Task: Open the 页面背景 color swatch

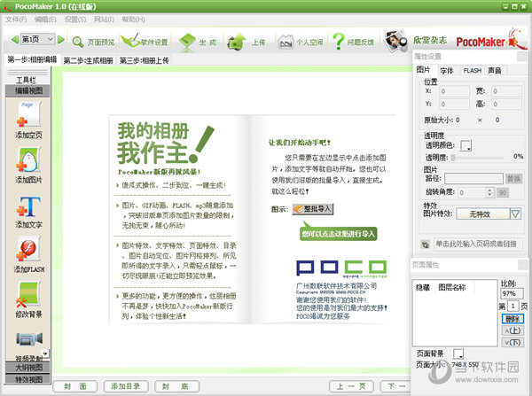Action: click(458, 353)
